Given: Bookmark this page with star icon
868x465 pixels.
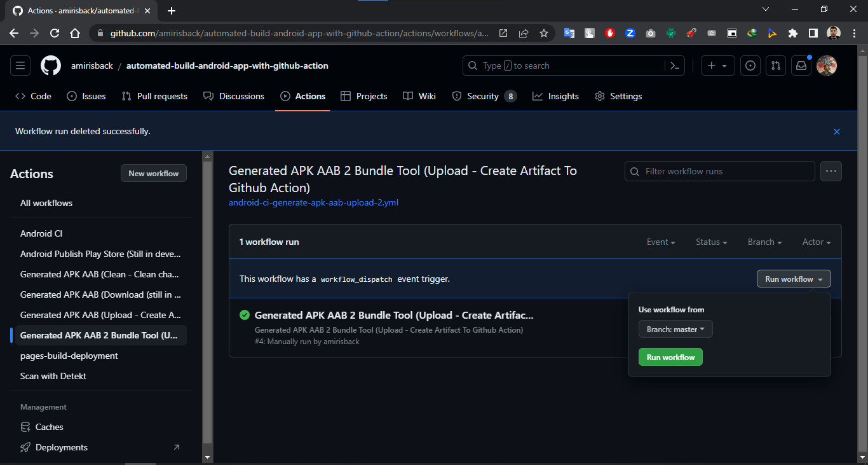Looking at the screenshot, I should tap(544, 33).
